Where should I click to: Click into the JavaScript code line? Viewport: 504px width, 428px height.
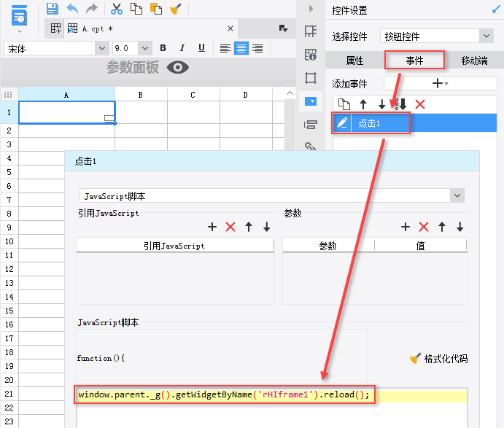click(271, 395)
